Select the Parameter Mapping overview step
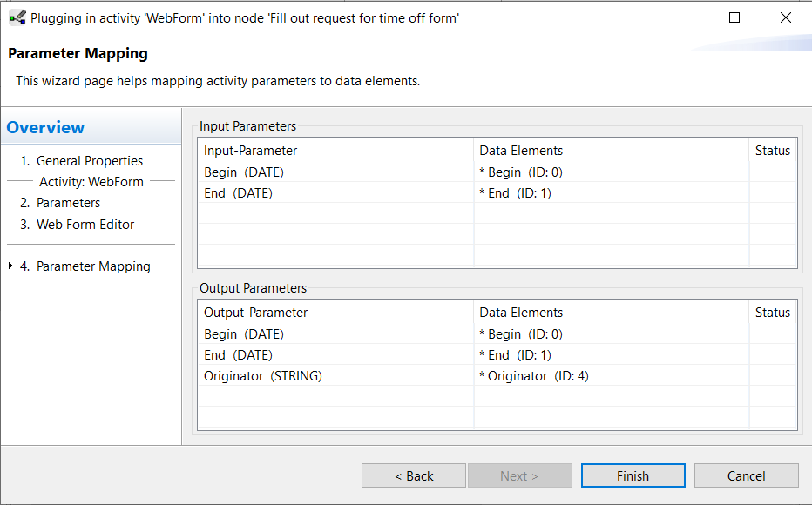Viewport: 812px width, 505px height. [85, 266]
